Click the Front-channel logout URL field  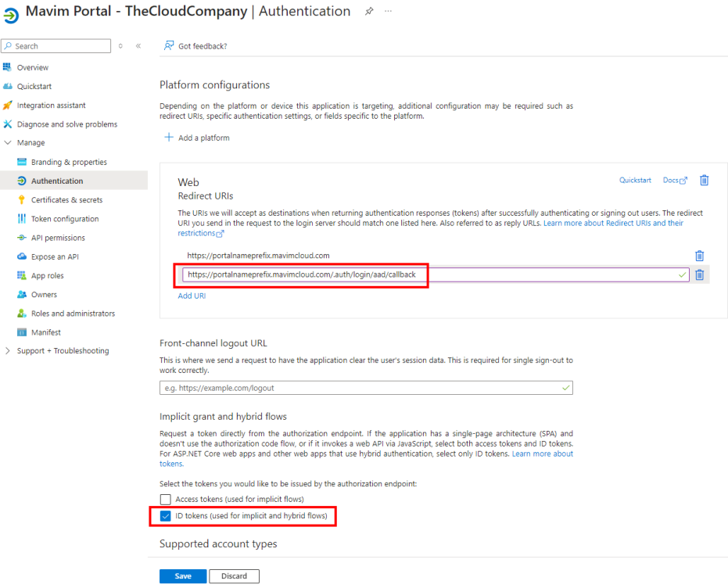tap(366, 388)
